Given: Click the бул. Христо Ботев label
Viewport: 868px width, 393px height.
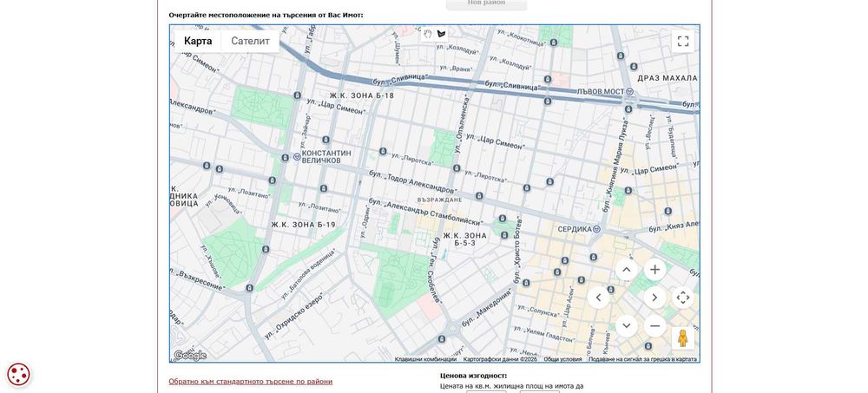Looking at the screenshot, I should point(519,249).
